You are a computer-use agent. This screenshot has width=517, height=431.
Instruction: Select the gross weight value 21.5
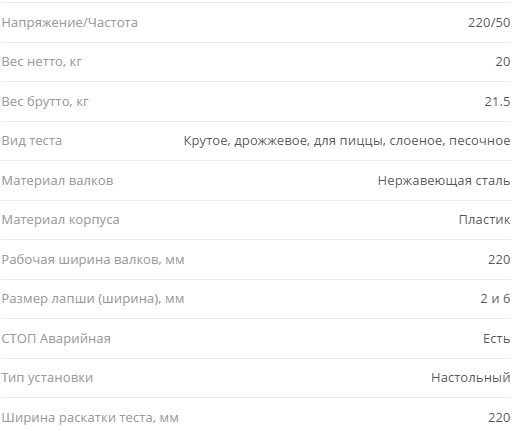497,102
